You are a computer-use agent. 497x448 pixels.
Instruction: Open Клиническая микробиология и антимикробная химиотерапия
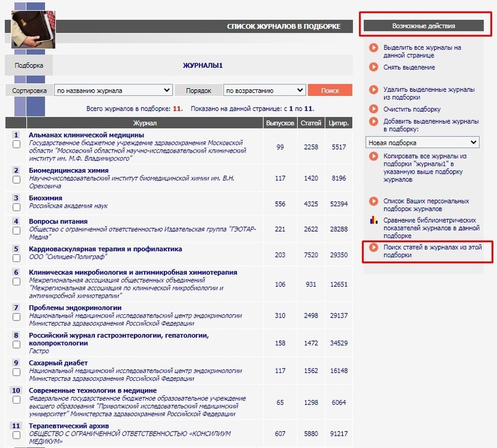pyautogui.click(x=133, y=272)
